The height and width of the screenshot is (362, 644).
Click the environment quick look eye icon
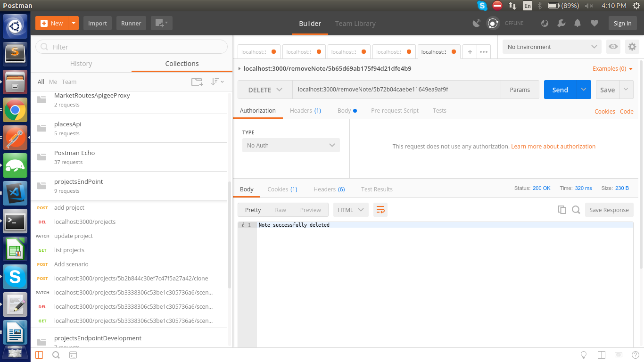coord(613,47)
